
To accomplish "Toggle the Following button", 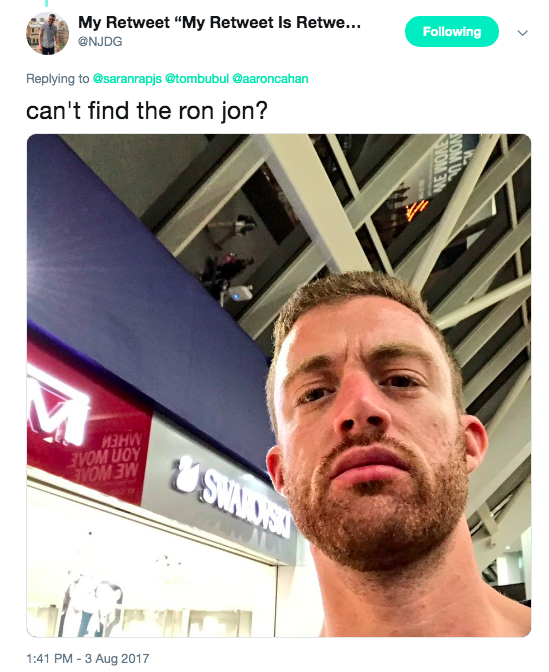I will tap(452, 31).
